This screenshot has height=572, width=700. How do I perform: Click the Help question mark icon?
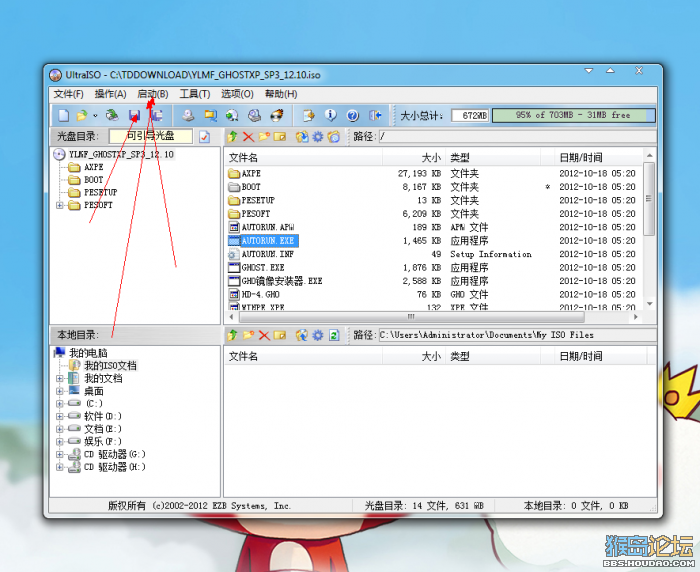pyautogui.click(x=353, y=116)
